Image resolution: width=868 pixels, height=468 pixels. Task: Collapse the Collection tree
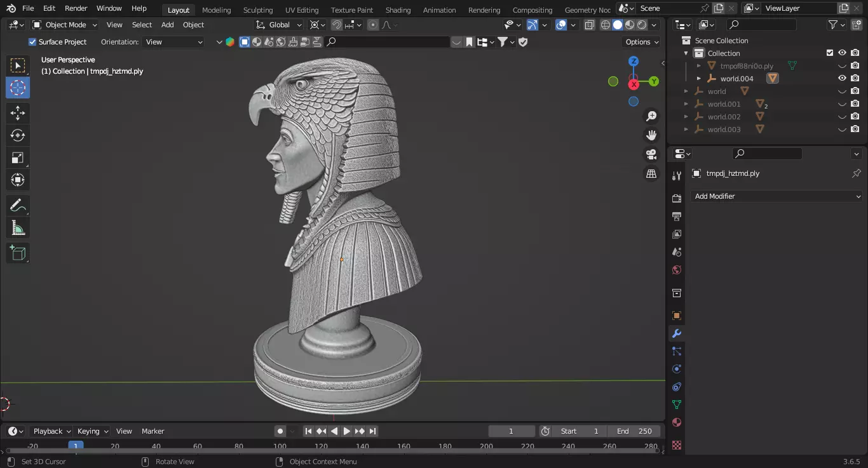(x=686, y=53)
